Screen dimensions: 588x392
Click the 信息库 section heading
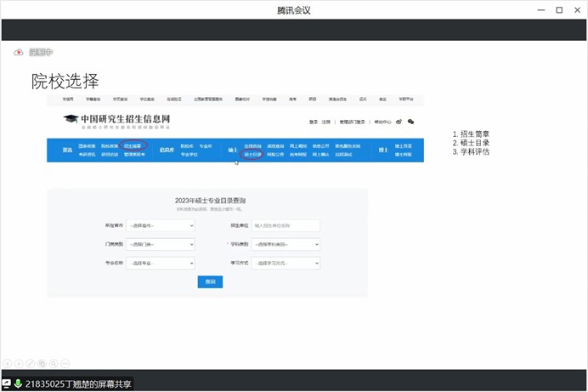(167, 150)
